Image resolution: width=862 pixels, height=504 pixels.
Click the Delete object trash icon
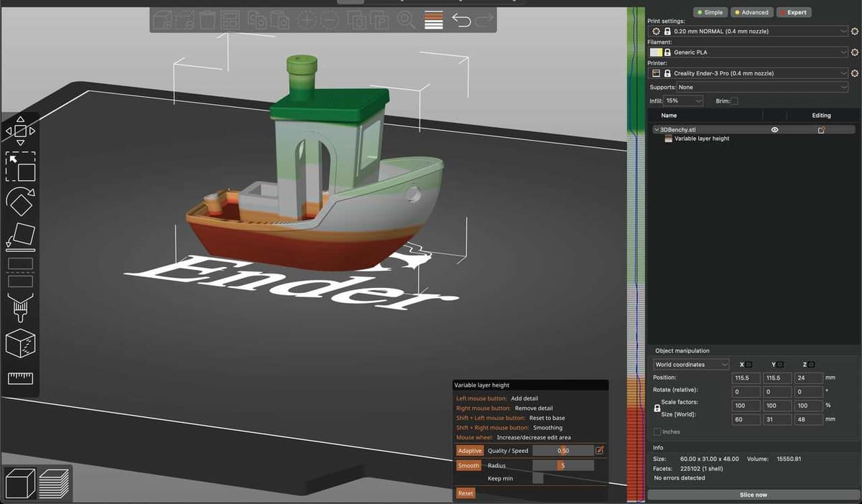pos(208,19)
